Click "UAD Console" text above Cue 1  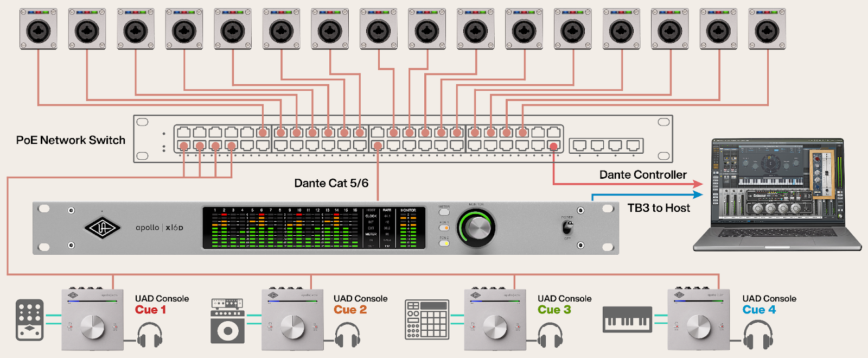coord(162,298)
